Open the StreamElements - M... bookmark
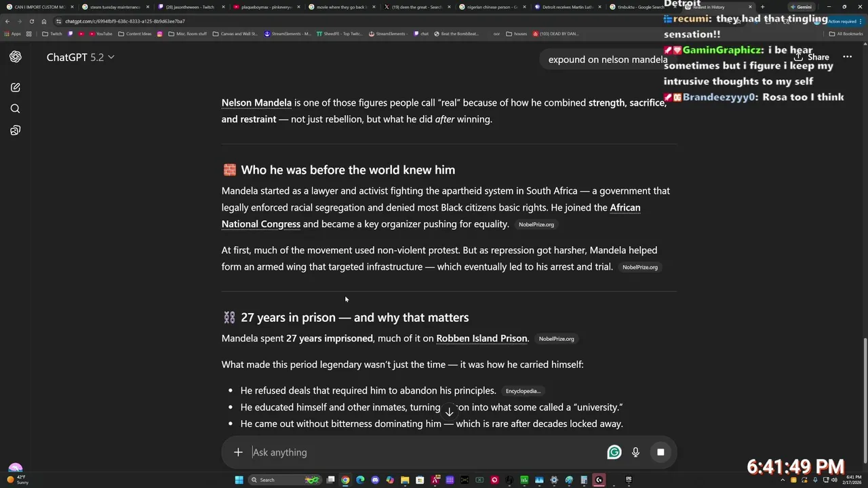The image size is (868, 488). (288, 33)
